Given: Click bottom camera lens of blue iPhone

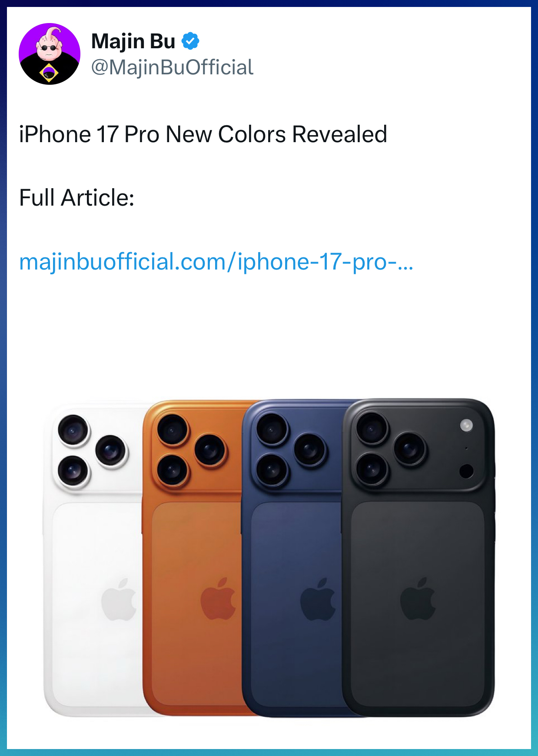Looking at the screenshot, I should click(272, 470).
